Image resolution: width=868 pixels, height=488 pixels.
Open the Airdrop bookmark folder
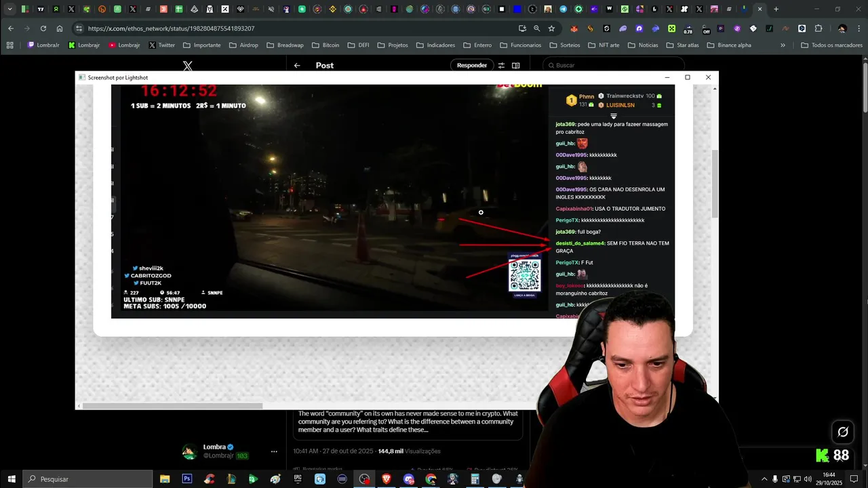pos(243,45)
